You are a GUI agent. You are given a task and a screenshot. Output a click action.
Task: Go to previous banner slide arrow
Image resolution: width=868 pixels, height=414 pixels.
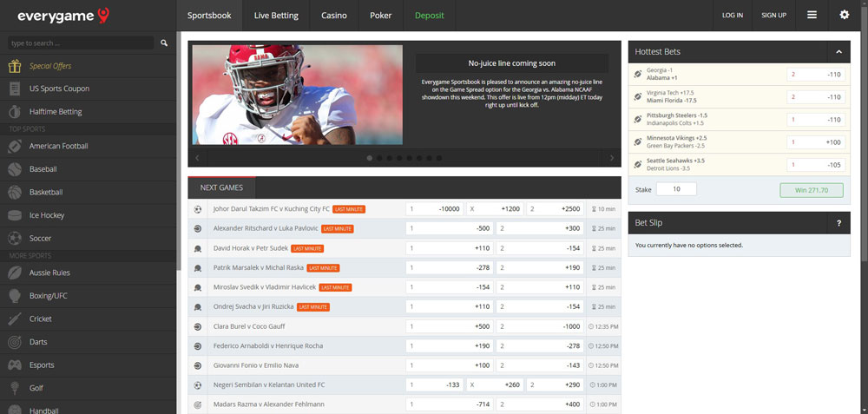(x=198, y=158)
